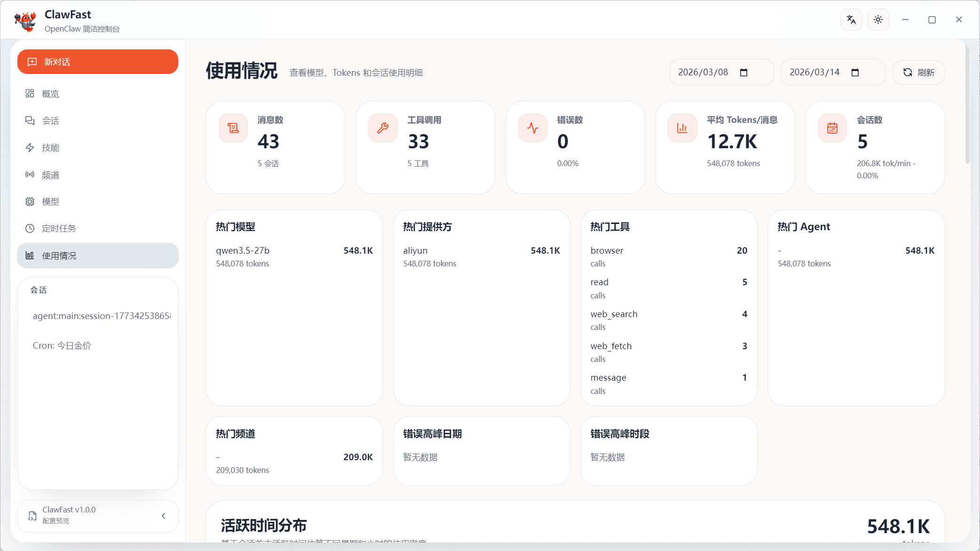Toggle light/dark theme using the sun icon

pyautogui.click(x=877, y=19)
